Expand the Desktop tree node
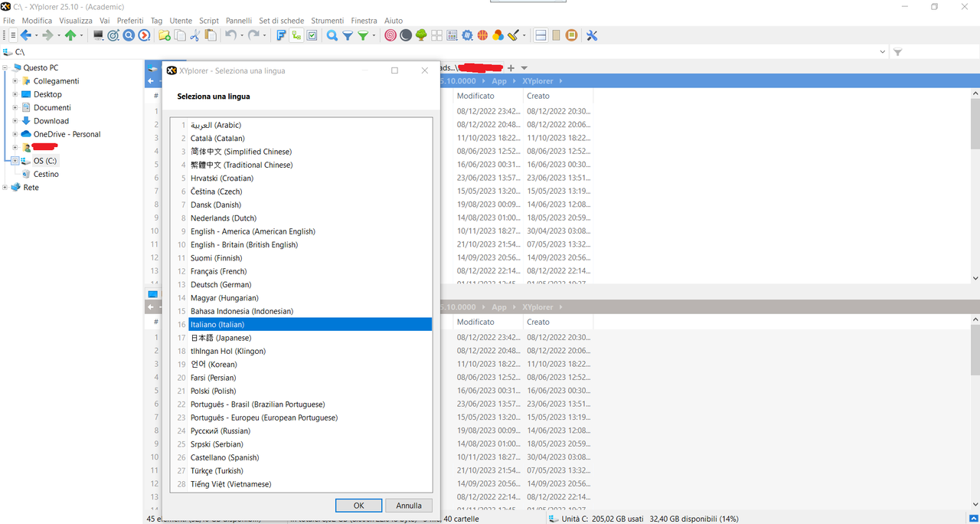The height and width of the screenshot is (524, 980). point(15,94)
